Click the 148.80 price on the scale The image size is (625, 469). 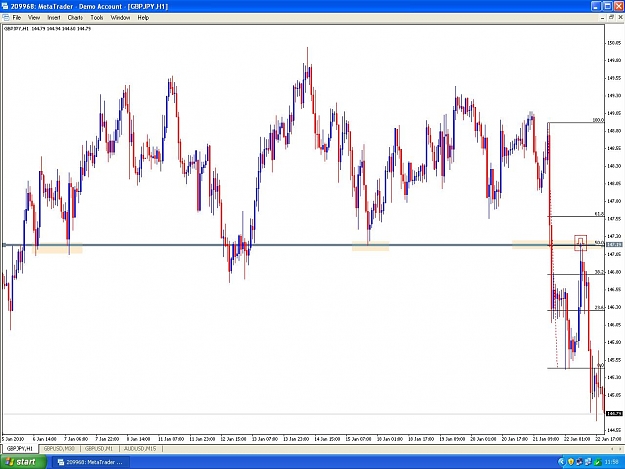click(614, 131)
